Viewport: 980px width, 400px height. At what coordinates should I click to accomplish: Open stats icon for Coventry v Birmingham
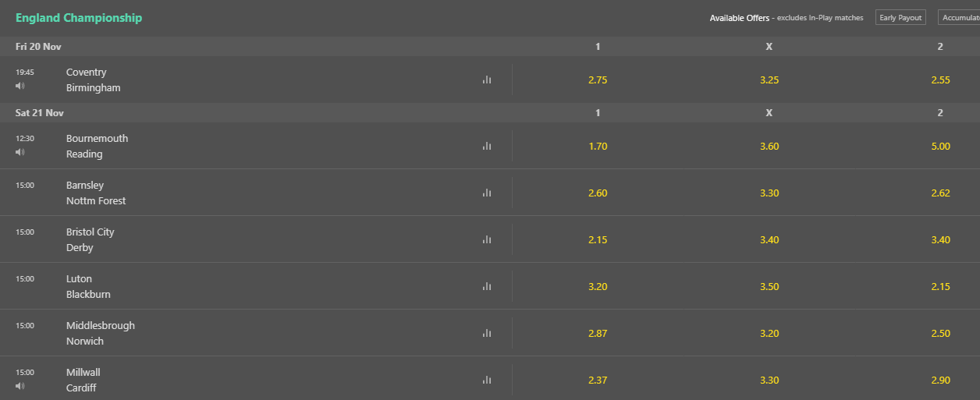(x=487, y=80)
